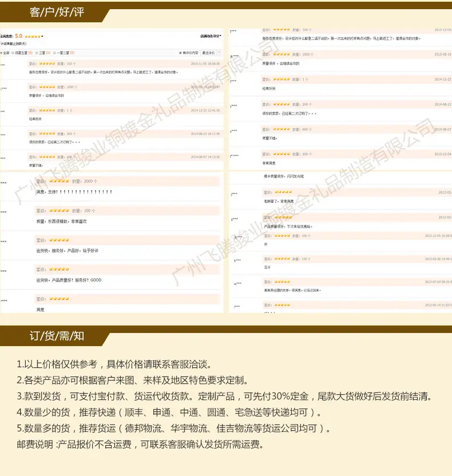Pick the 一星二星 rating filter
The height and width of the screenshot is (476, 452).
click(55, 53)
